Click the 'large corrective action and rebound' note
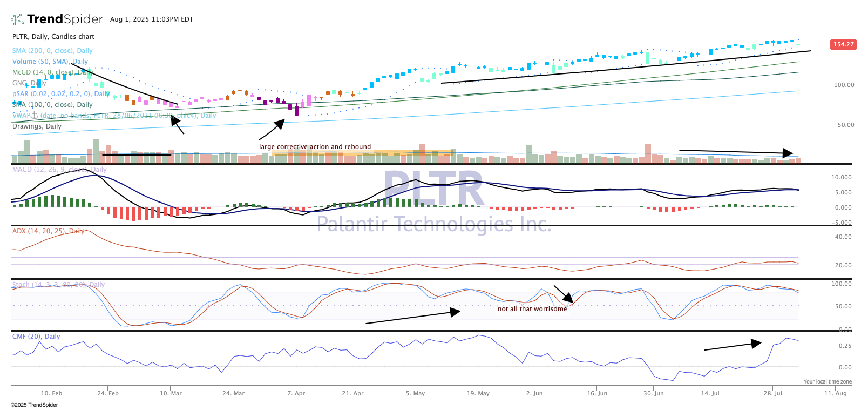868x410 pixels. pos(315,147)
